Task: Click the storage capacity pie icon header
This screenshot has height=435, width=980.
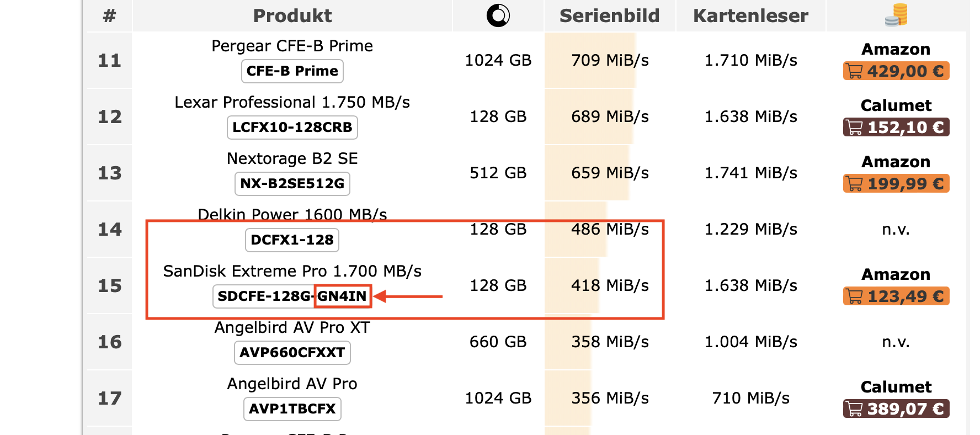Action: tap(498, 15)
